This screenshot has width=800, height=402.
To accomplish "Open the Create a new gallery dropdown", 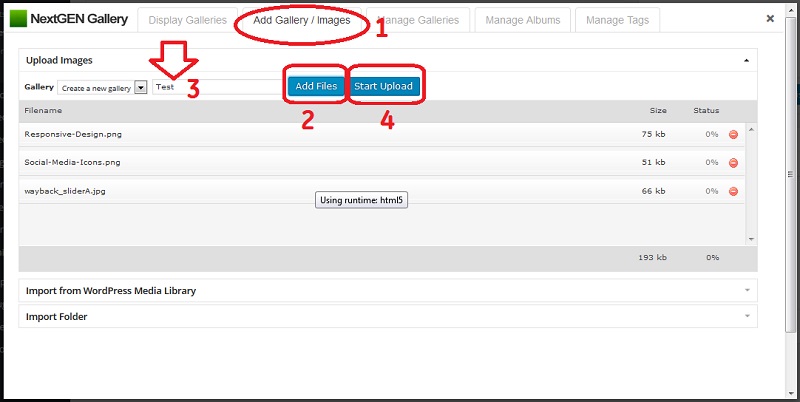I will tap(103, 88).
